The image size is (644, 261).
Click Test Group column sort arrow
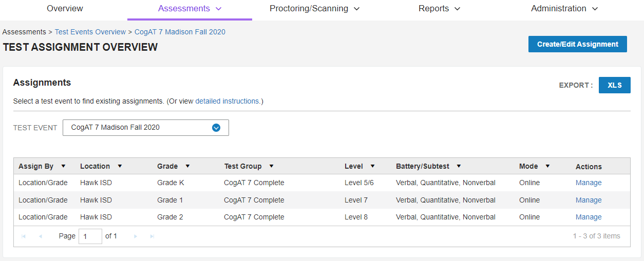pos(271,166)
